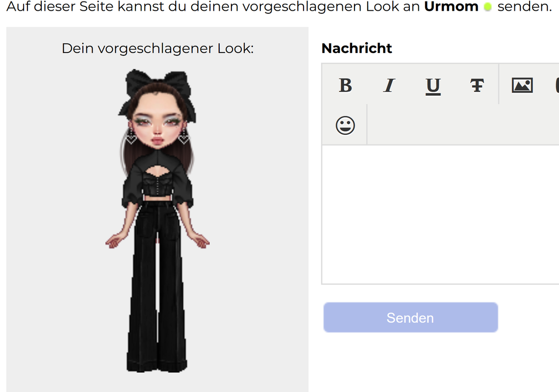The width and height of the screenshot is (559, 392).
Task: Open the emoji smiley picker
Action: [x=345, y=125]
